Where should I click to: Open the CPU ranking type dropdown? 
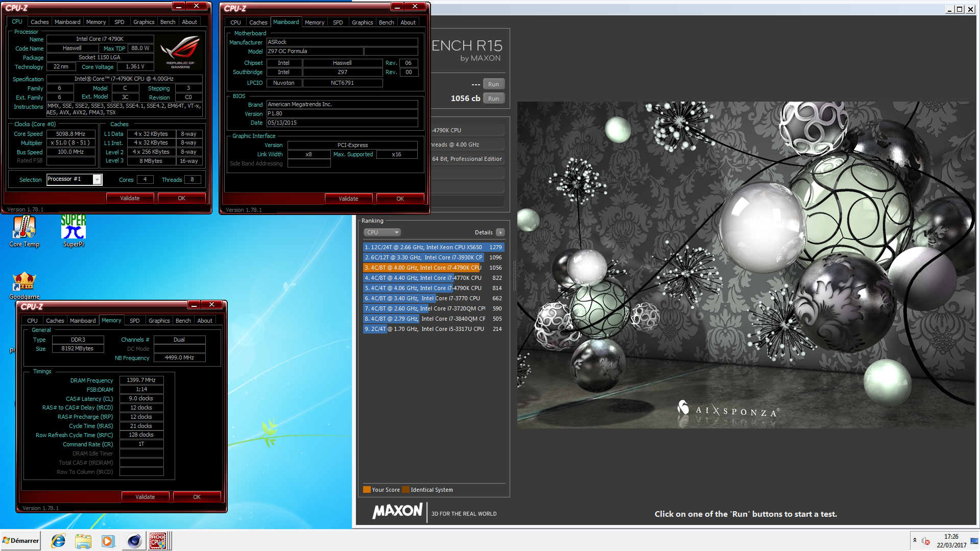coord(382,232)
